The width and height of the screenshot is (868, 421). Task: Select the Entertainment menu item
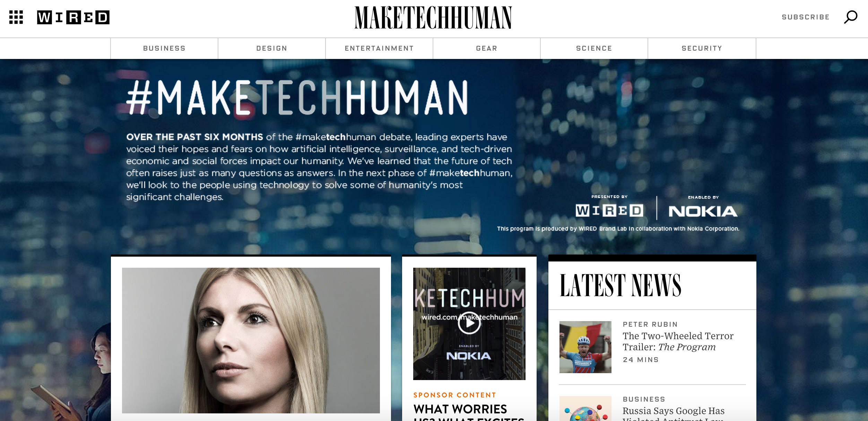pos(379,48)
